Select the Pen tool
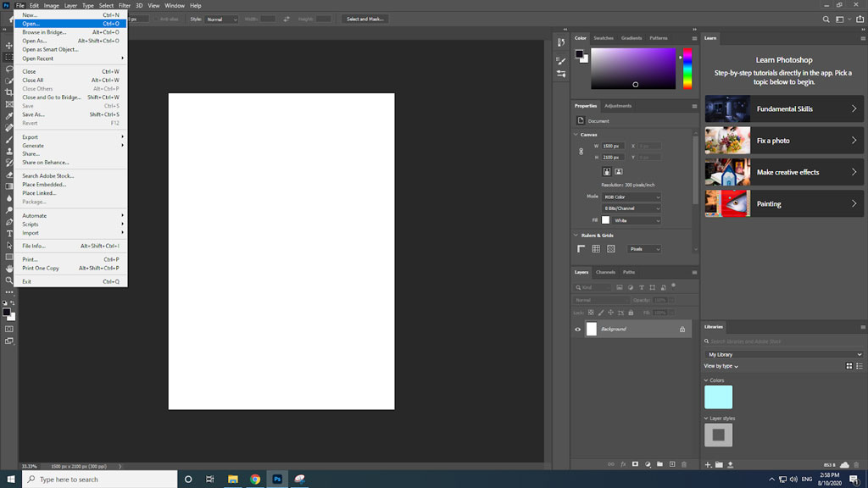Image resolution: width=868 pixels, height=488 pixels. tap(8, 222)
